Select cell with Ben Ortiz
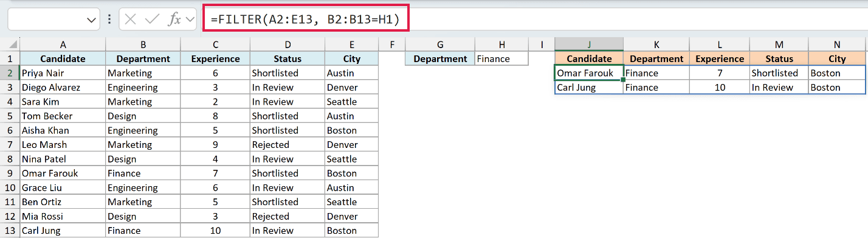The height and width of the screenshot is (238, 868). pyautogui.click(x=63, y=201)
